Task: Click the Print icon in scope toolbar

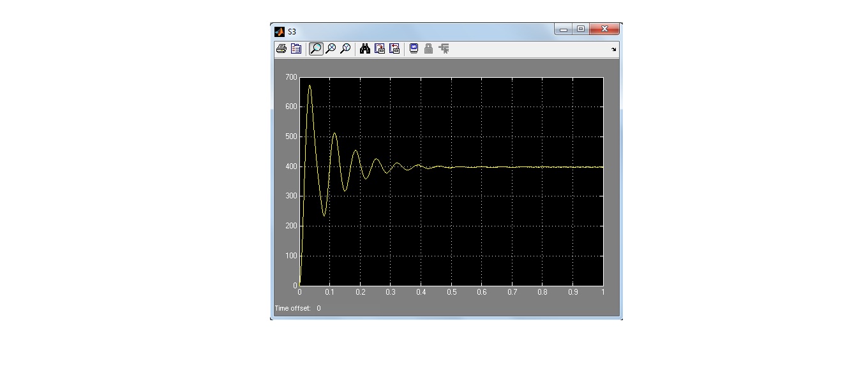Action: point(281,48)
